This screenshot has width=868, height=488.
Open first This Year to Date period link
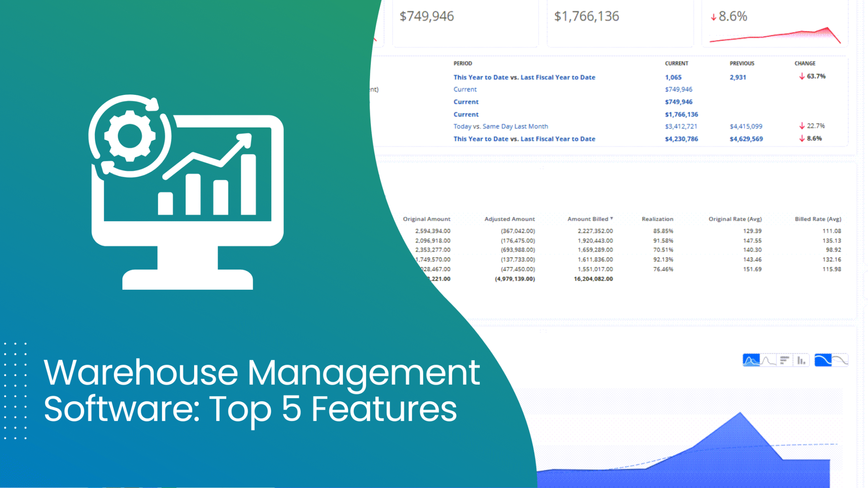click(524, 77)
